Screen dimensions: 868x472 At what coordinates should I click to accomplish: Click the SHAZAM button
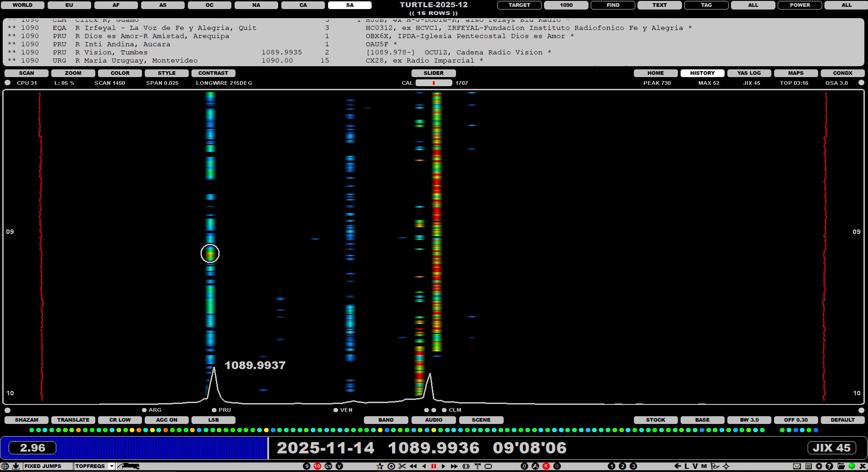click(26, 420)
